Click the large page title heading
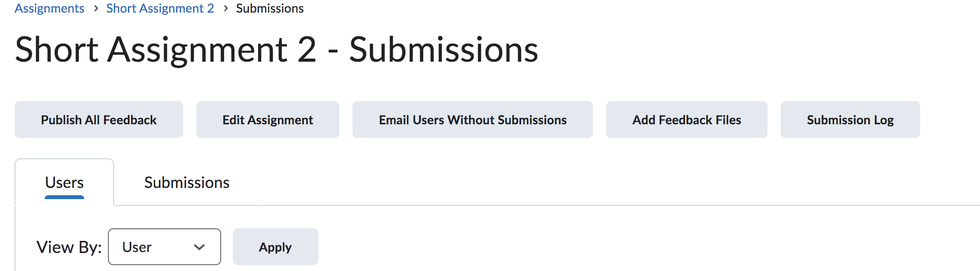The height and width of the screenshot is (271, 980). tap(276, 50)
